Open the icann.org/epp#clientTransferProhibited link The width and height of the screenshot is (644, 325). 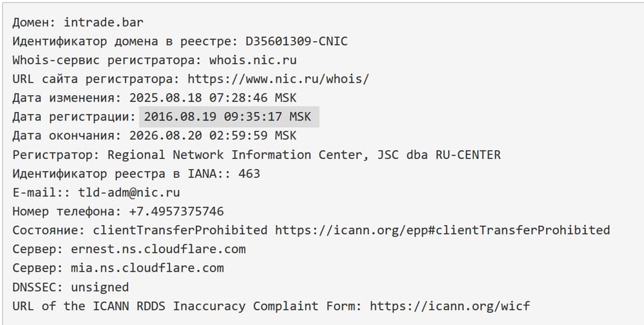pyautogui.click(x=442, y=230)
